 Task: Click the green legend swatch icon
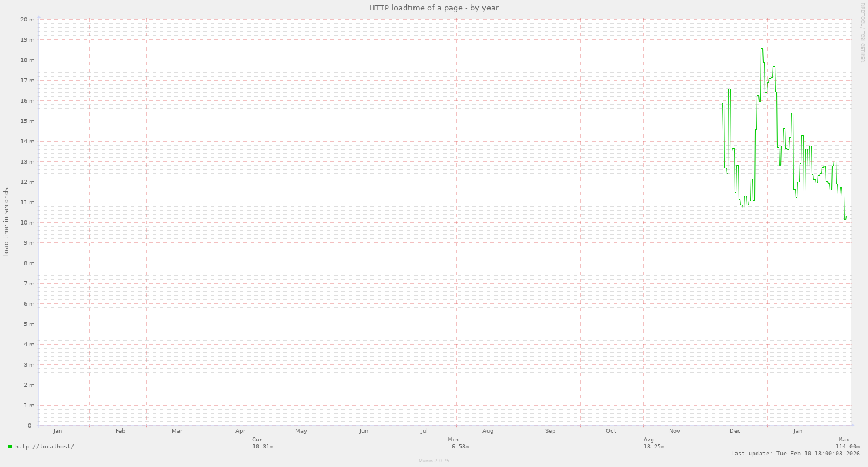9,446
